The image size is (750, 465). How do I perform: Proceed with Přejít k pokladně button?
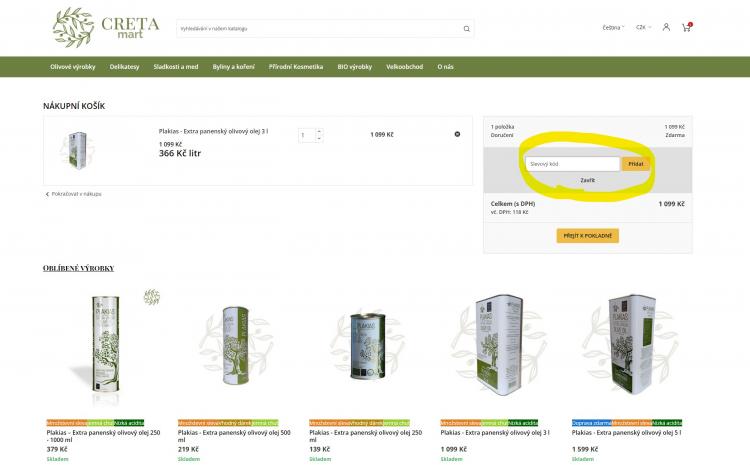pos(587,236)
